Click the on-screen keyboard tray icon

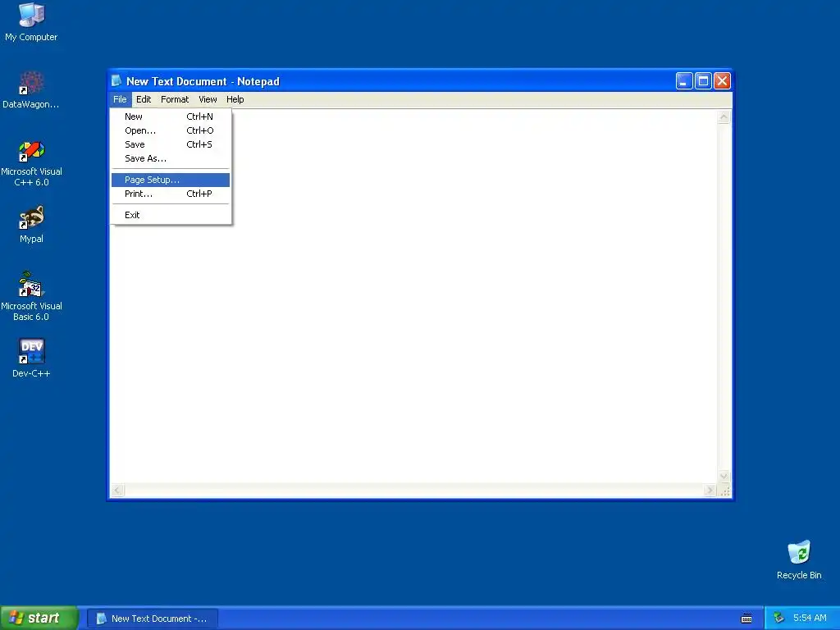click(746, 619)
